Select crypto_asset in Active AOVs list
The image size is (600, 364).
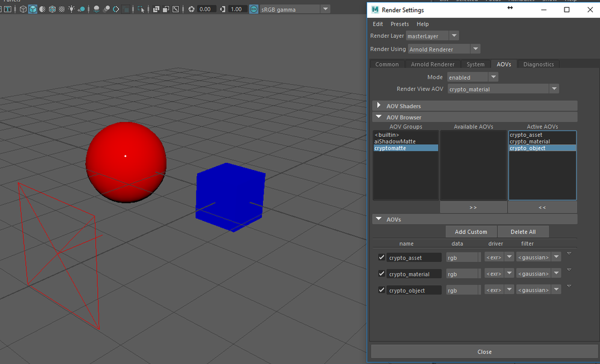pos(542,135)
